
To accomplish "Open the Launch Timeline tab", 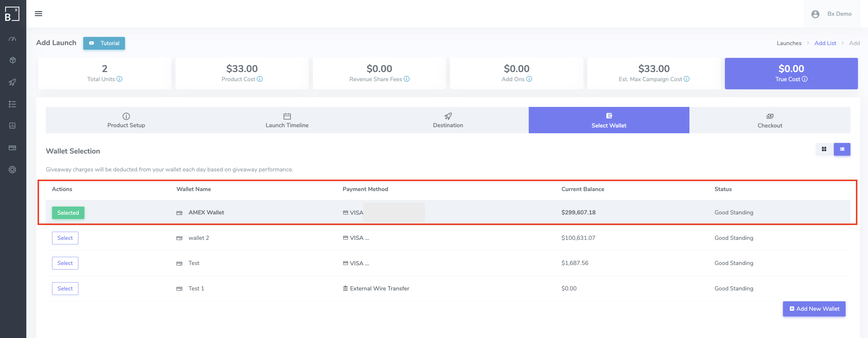I will (287, 120).
